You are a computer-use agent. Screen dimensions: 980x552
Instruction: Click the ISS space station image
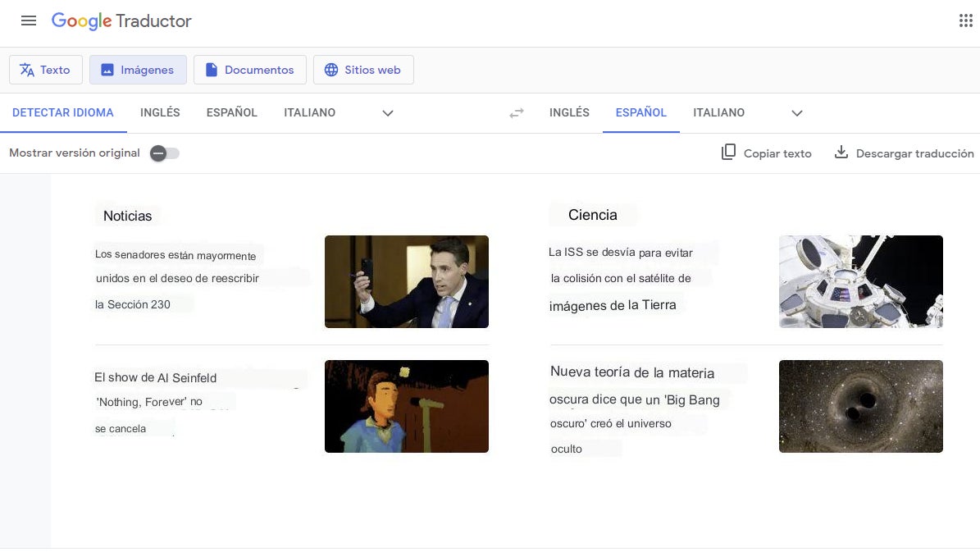coord(860,281)
